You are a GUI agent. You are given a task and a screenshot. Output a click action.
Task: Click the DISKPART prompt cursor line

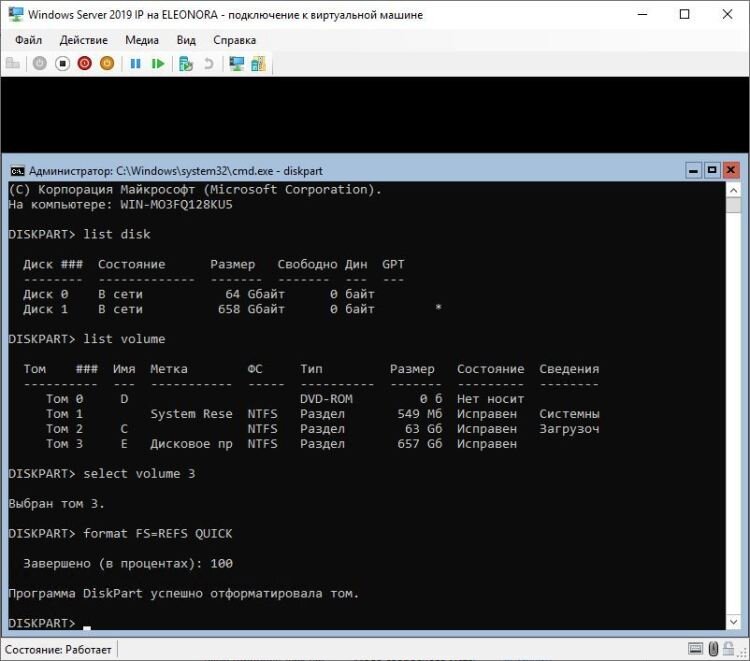tap(49, 623)
